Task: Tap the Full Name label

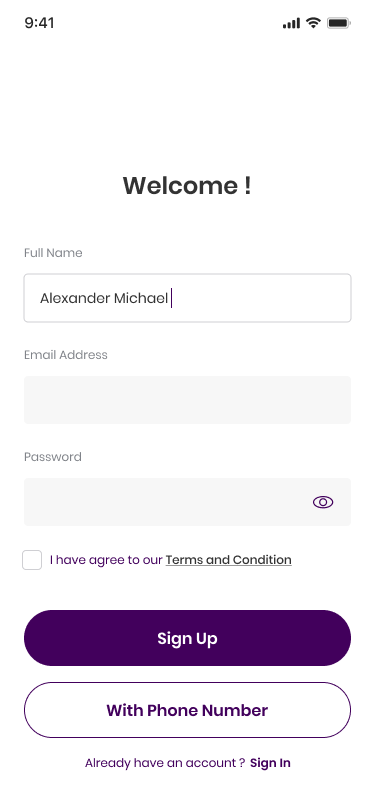Action: pos(53,253)
